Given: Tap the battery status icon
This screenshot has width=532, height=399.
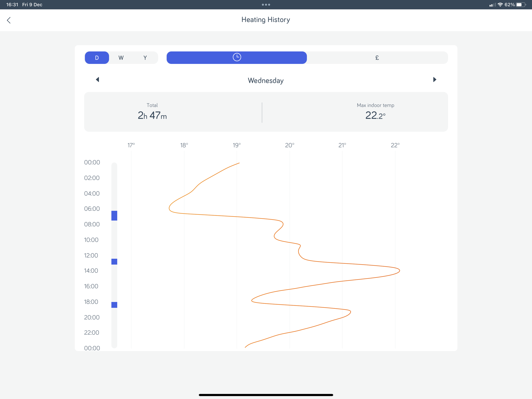Looking at the screenshot, I should click(x=521, y=4).
